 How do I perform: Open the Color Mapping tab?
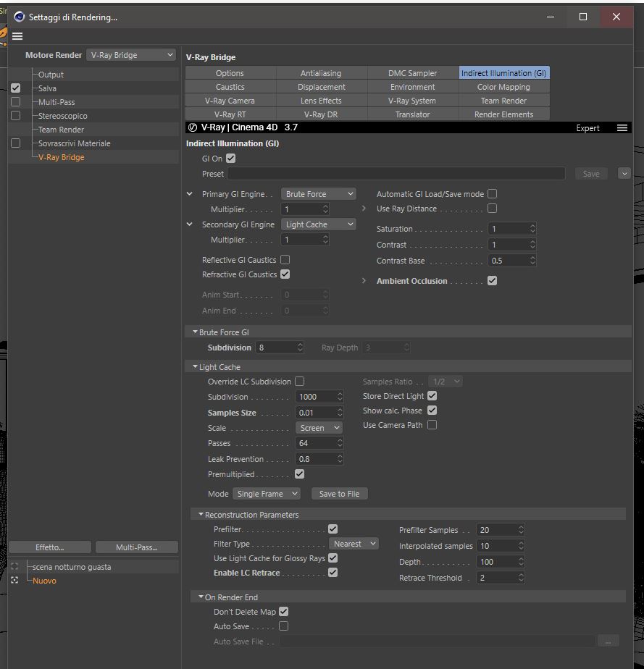504,87
